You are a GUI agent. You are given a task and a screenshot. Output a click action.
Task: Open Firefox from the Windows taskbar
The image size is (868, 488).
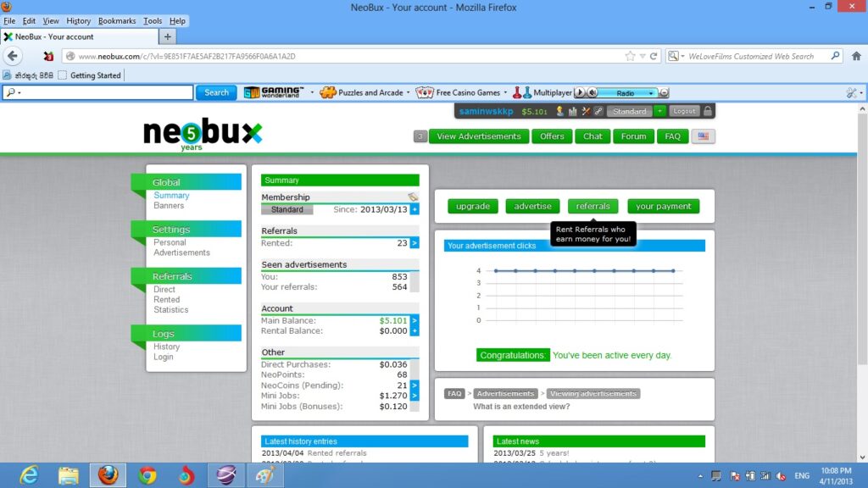click(x=108, y=475)
